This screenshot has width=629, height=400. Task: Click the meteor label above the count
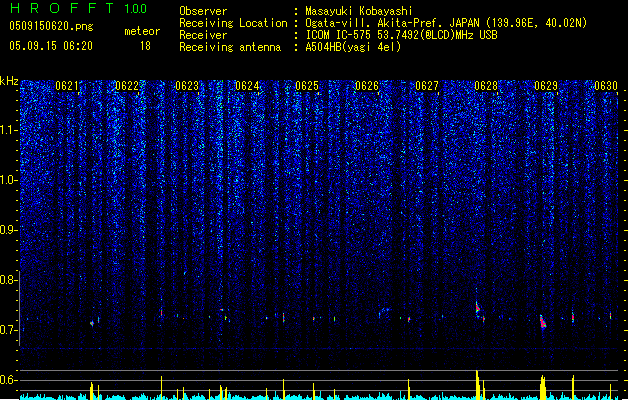(142, 31)
